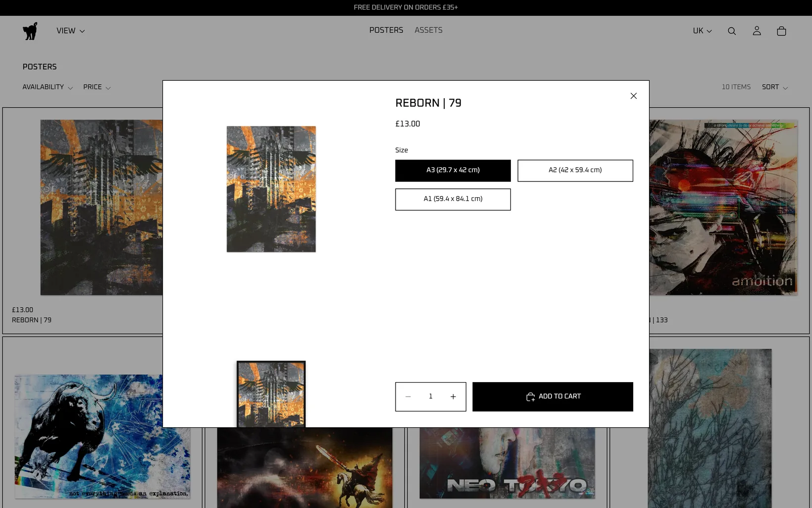
Task: Click the ADD TO CART button
Action: [x=553, y=396]
